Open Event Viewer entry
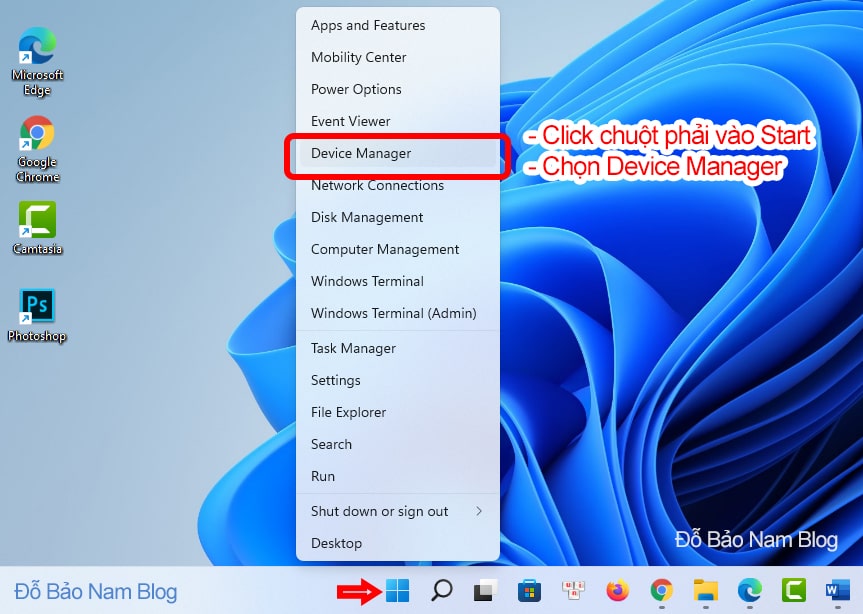Viewport: 863px width, 614px height. click(397, 121)
